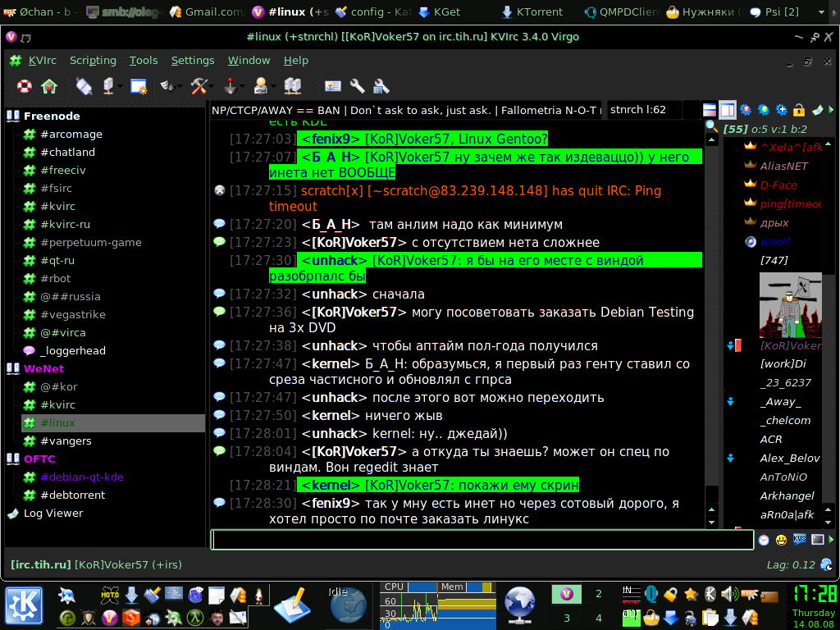840x630 pixels.
Task: Click the single wrench icon in toolbar
Action: click(357, 85)
